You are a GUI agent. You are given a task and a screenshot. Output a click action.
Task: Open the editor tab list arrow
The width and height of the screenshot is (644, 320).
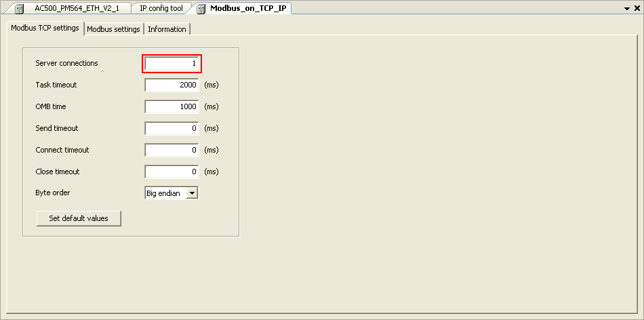tap(626, 8)
